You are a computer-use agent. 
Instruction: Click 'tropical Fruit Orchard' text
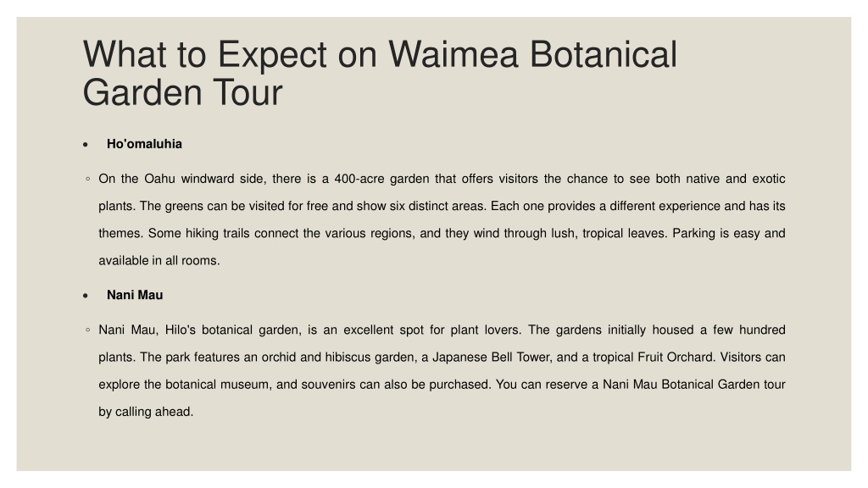(x=654, y=357)
